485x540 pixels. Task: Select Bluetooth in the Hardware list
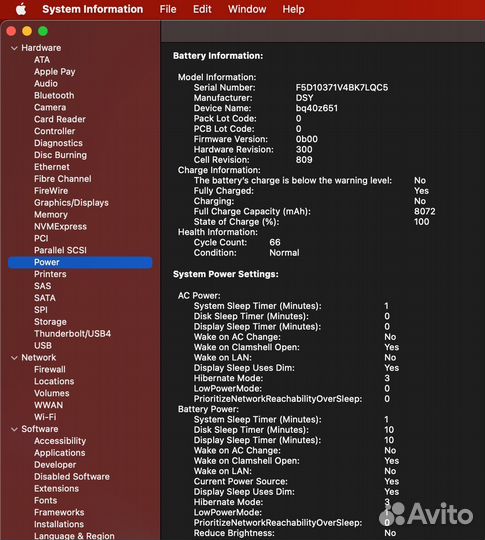(54, 96)
